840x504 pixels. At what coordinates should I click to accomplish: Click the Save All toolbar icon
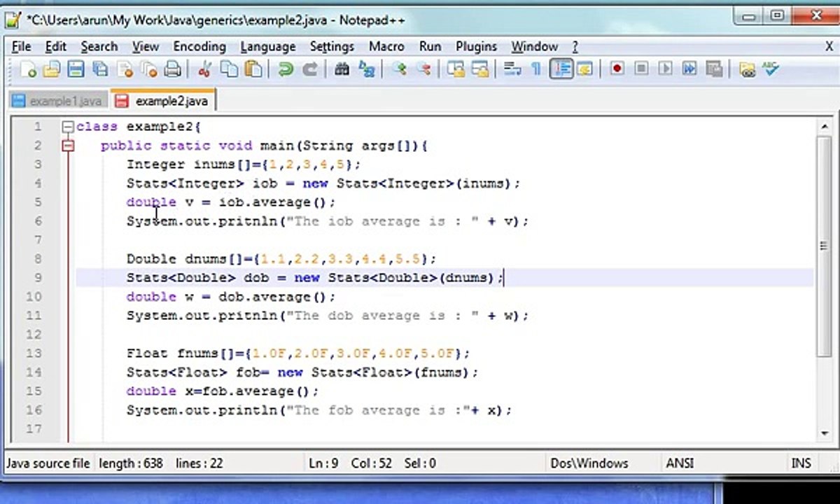[x=100, y=69]
